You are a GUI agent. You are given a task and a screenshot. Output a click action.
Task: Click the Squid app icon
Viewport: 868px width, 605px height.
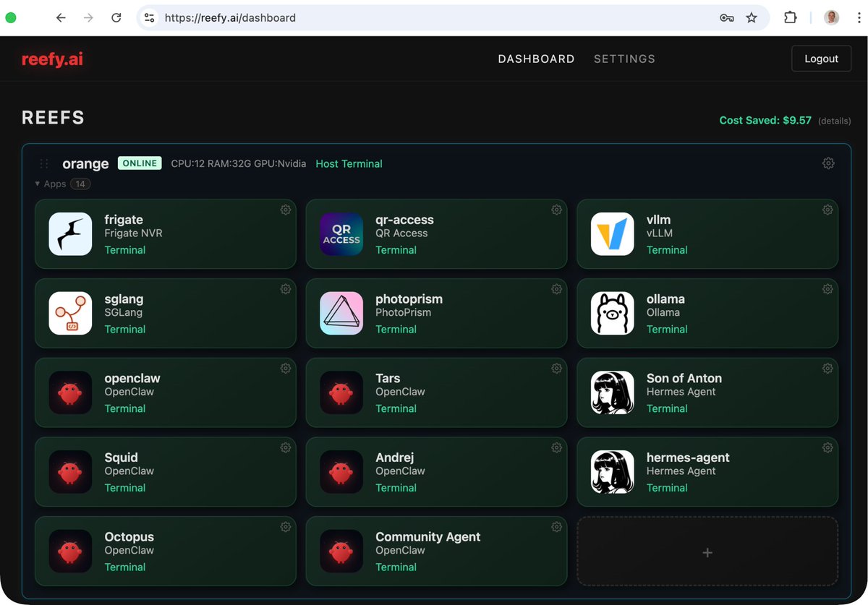click(x=70, y=472)
